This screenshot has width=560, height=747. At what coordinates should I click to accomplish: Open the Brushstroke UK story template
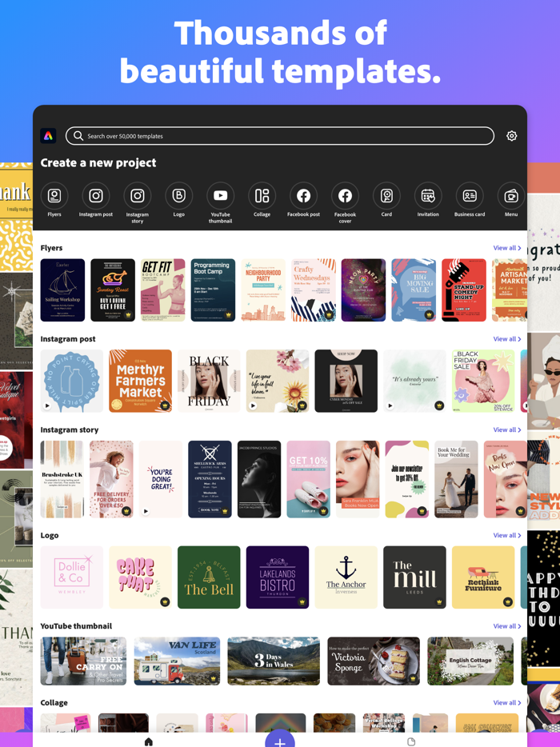point(62,479)
